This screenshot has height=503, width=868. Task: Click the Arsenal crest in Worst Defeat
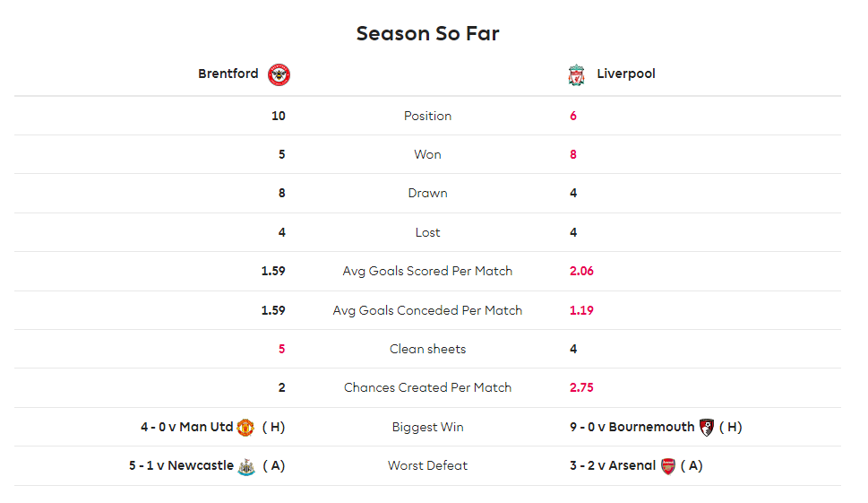[668, 466]
